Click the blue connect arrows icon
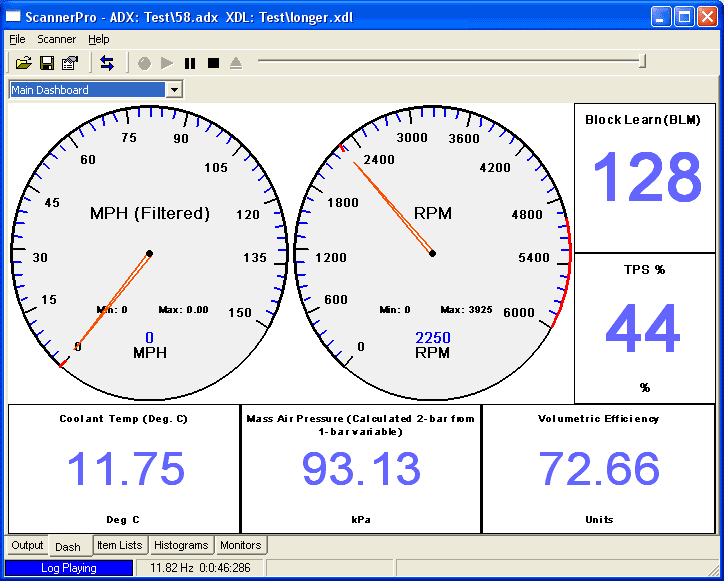 (107, 63)
